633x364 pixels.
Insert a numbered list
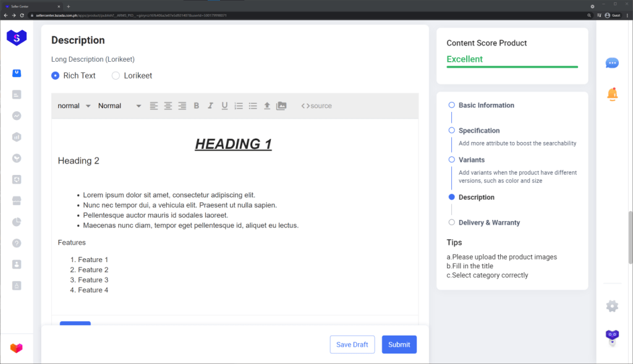tap(239, 106)
